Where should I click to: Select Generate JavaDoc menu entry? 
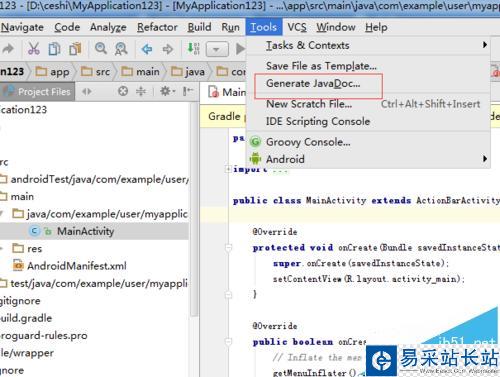click(368, 83)
